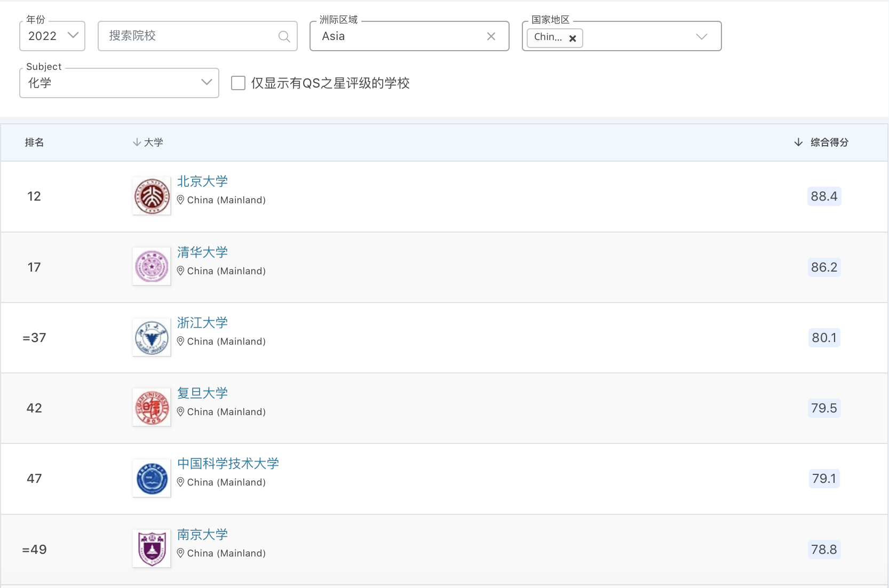889x588 pixels.
Task: Expand the country region dropdown
Action: [701, 36]
